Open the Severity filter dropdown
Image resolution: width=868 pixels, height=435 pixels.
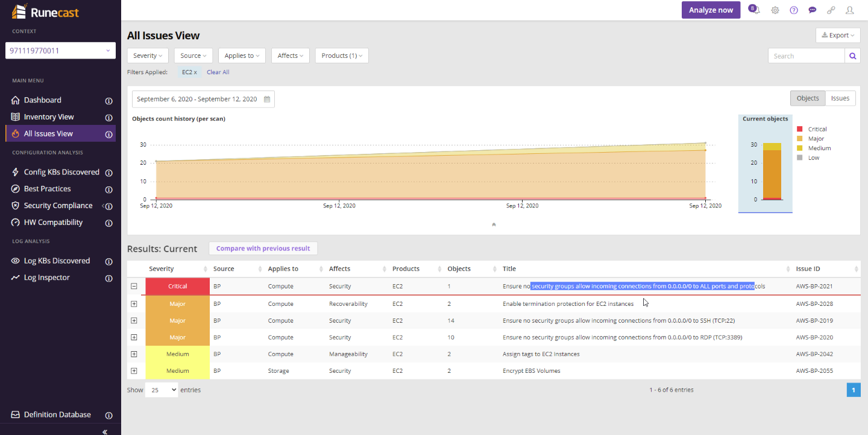coord(148,56)
